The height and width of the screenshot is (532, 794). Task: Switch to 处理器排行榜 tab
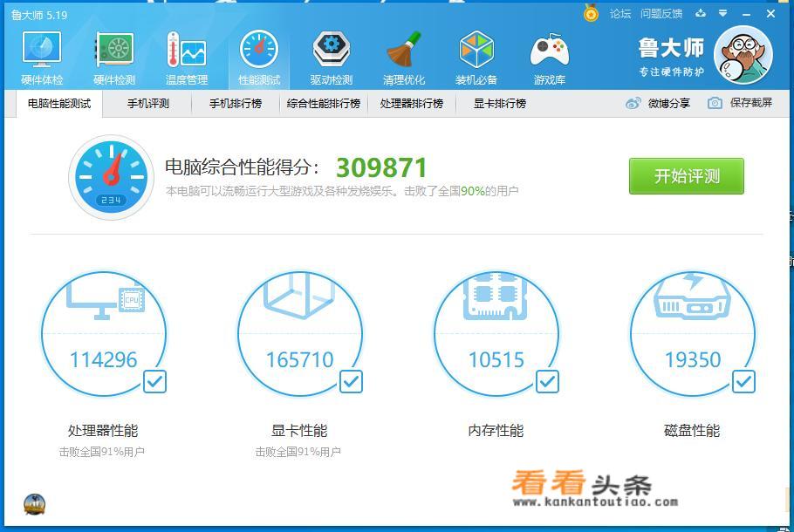(412, 104)
